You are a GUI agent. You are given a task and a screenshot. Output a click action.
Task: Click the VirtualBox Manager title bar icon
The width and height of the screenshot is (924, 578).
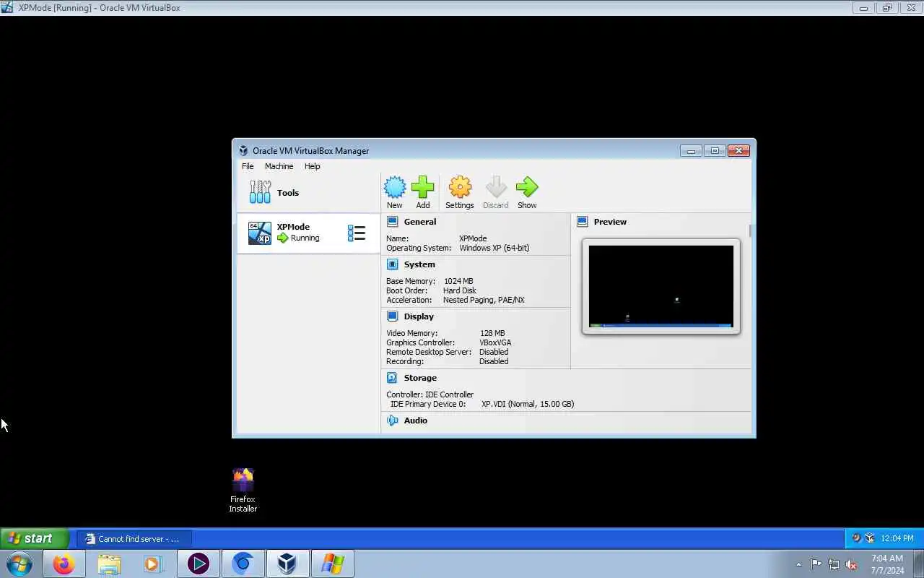(243, 151)
